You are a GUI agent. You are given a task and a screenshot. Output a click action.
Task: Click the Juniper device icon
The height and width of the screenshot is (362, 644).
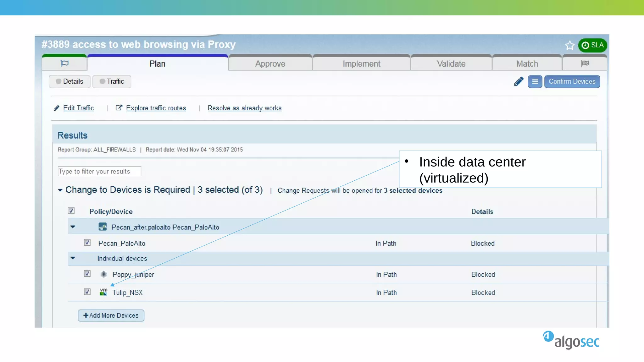[103, 274]
